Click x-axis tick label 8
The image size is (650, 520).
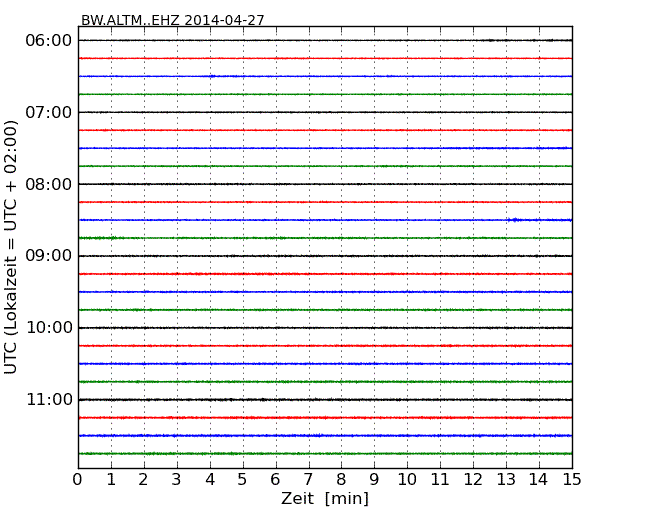click(x=341, y=479)
